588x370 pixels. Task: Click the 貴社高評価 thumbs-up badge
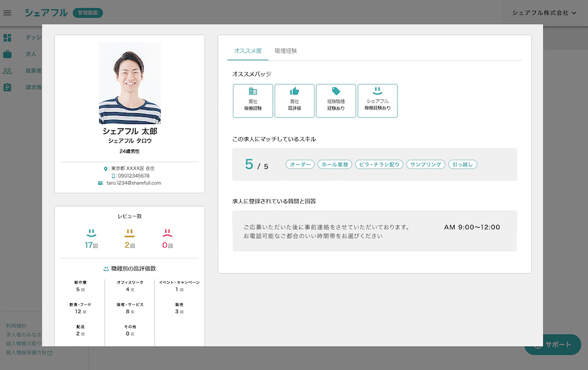pos(294,101)
